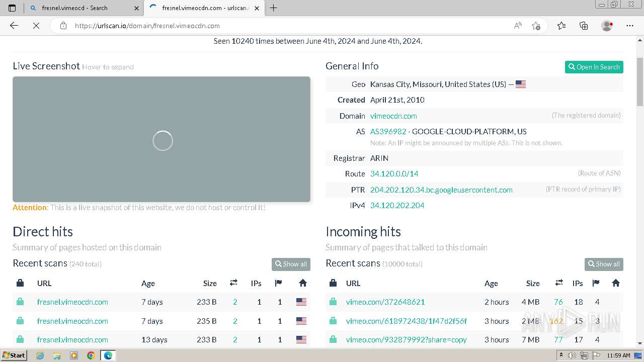644x362 pixels.
Task: Open first fresnel.vimeocdn.com scan (233 B)
Action: (x=72, y=302)
